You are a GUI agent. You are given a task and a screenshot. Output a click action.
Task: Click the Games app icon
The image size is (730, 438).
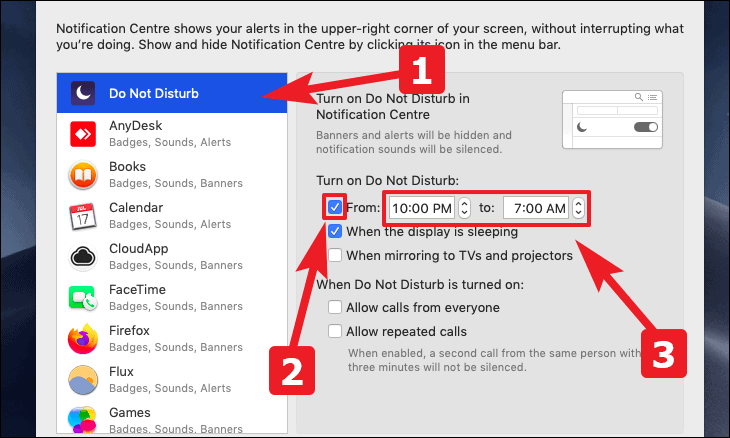(x=82, y=419)
